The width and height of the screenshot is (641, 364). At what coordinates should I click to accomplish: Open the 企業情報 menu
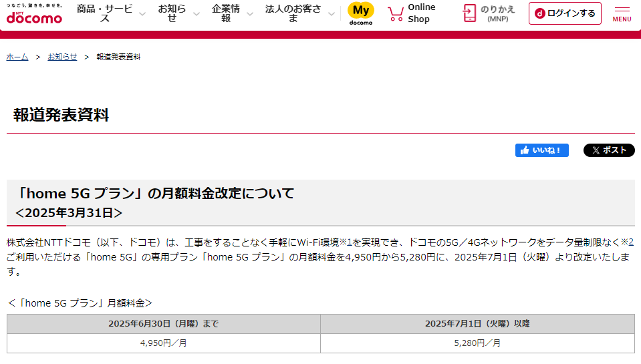coord(226,13)
